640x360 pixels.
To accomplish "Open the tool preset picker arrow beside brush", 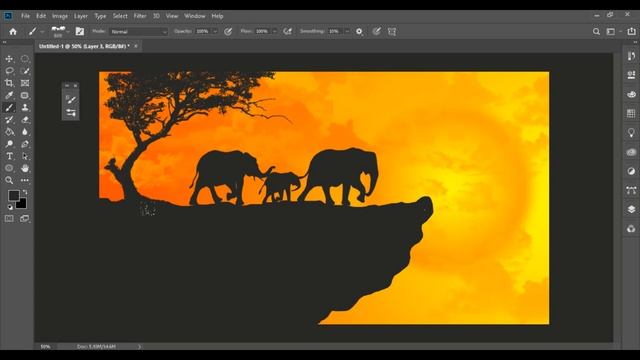I will click(x=42, y=31).
